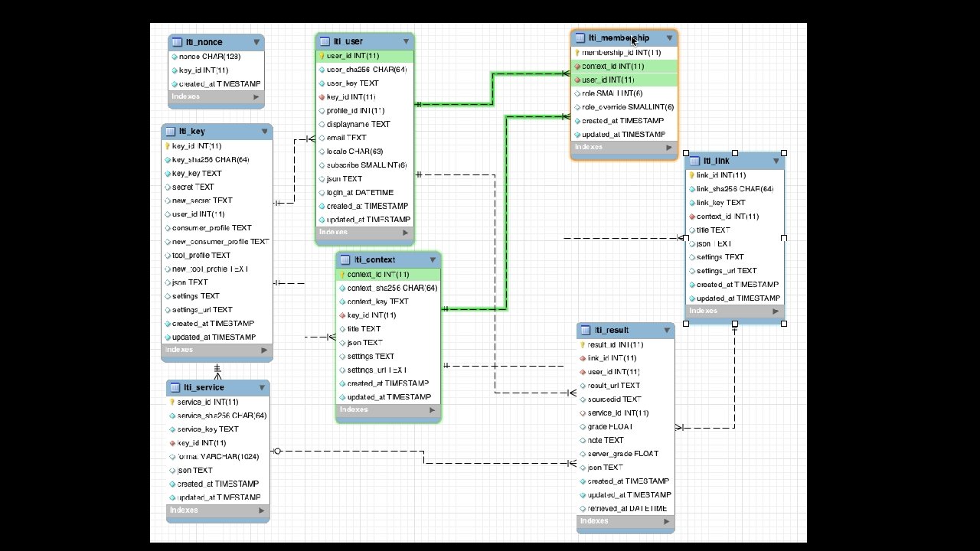Image resolution: width=980 pixels, height=551 pixels.
Task: Click the lti_result table icon
Action: pyautogui.click(x=586, y=331)
